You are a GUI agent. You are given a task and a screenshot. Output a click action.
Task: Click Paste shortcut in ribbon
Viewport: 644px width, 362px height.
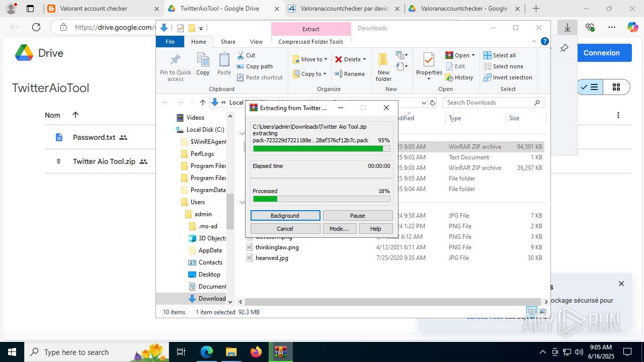[260, 77]
